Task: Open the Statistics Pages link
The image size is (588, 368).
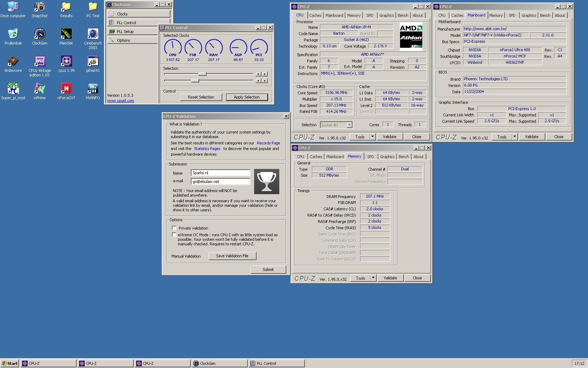Action: (x=207, y=149)
